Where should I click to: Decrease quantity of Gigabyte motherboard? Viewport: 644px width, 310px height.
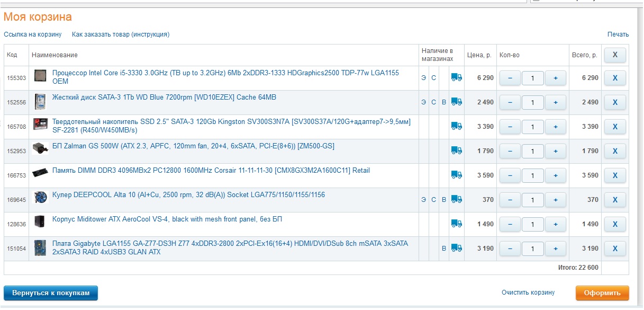click(510, 249)
